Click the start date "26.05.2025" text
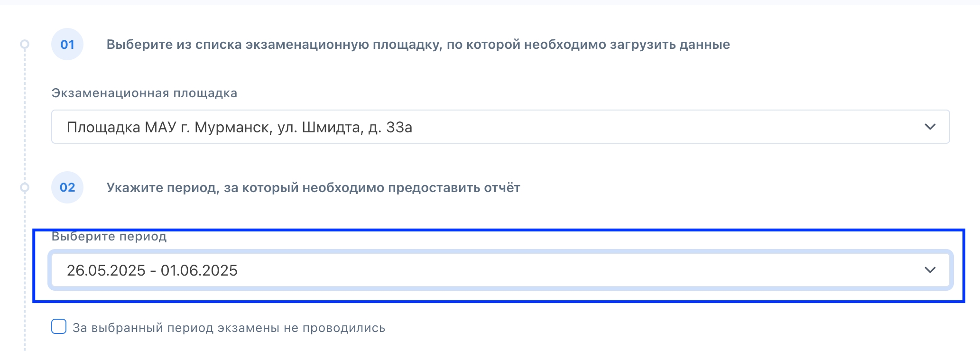 click(x=106, y=270)
